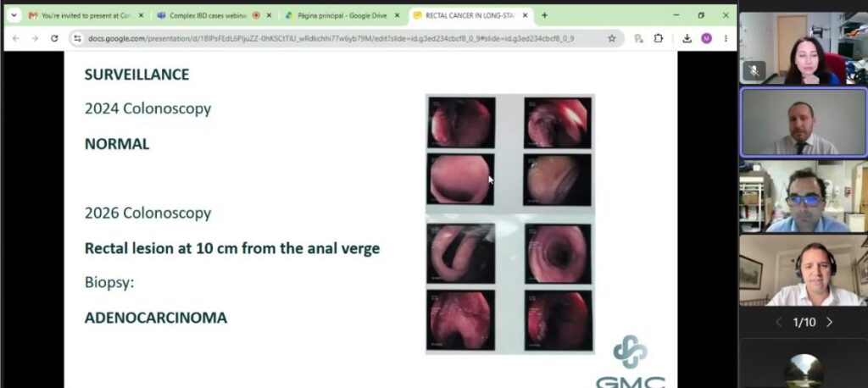Select the woman participant video tile

point(804,48)
